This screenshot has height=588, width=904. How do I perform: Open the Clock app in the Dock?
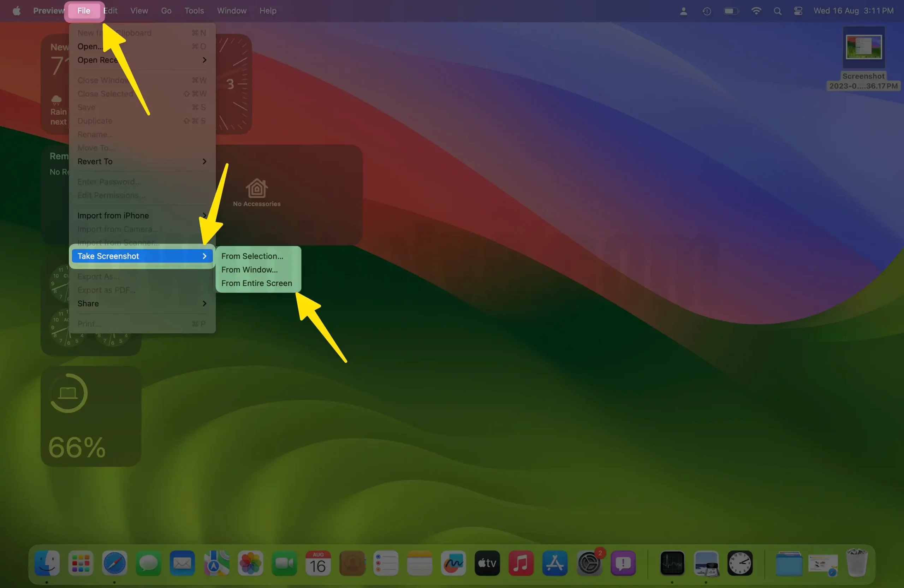point(740,563)
